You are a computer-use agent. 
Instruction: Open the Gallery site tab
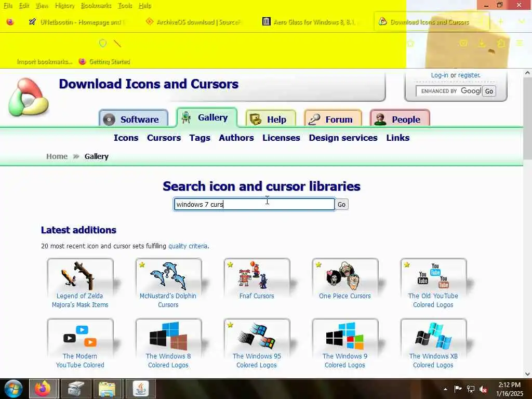point(207,117)
